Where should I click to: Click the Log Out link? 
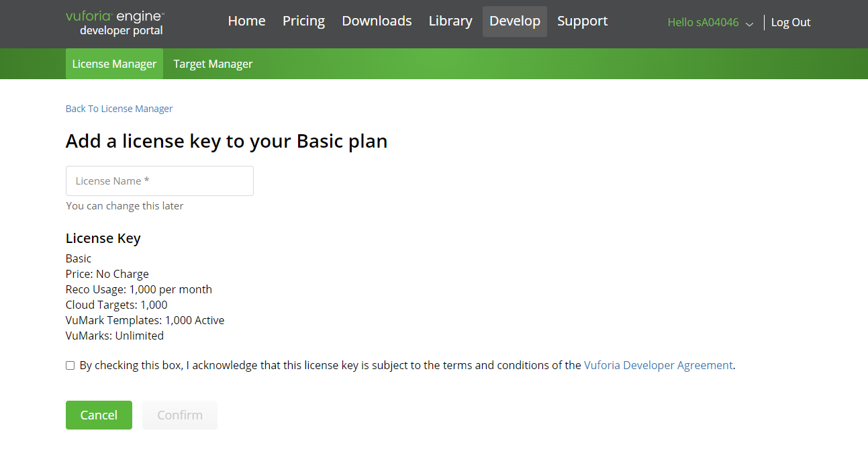coord(791,23)
